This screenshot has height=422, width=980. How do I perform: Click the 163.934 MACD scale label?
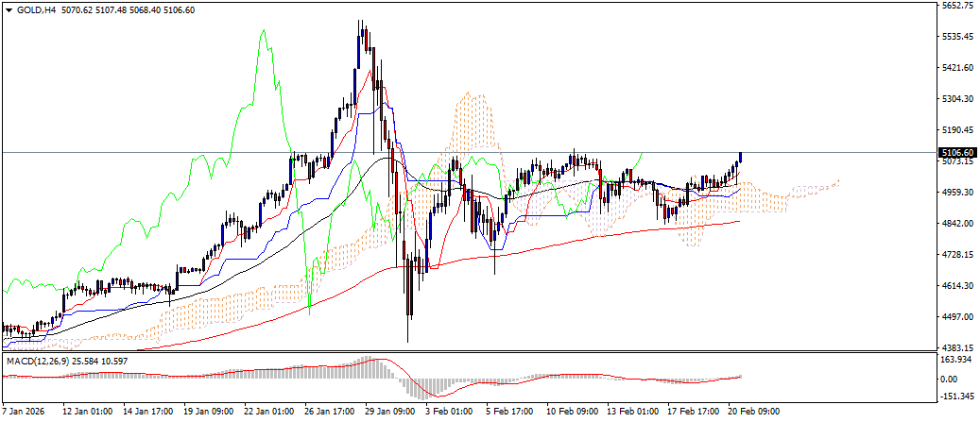click(x=957, y=360)
